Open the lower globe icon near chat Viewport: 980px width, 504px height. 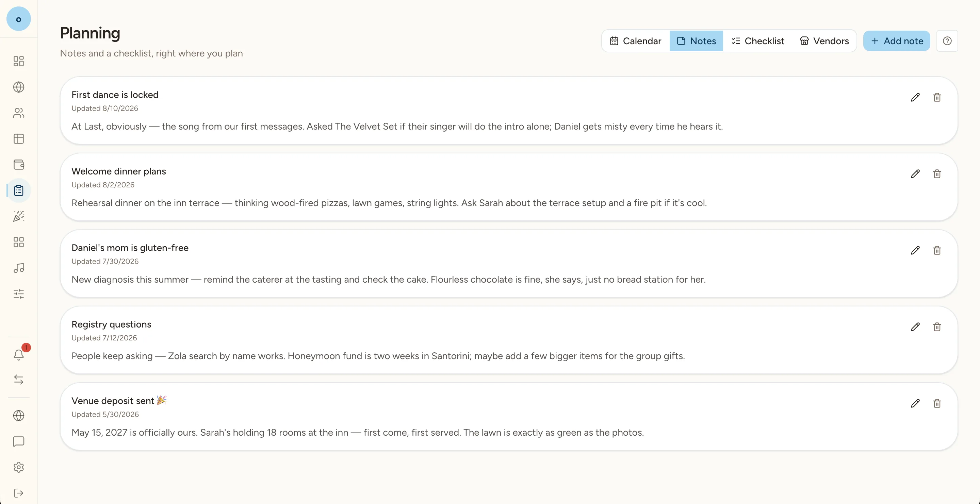pos(19,416)
